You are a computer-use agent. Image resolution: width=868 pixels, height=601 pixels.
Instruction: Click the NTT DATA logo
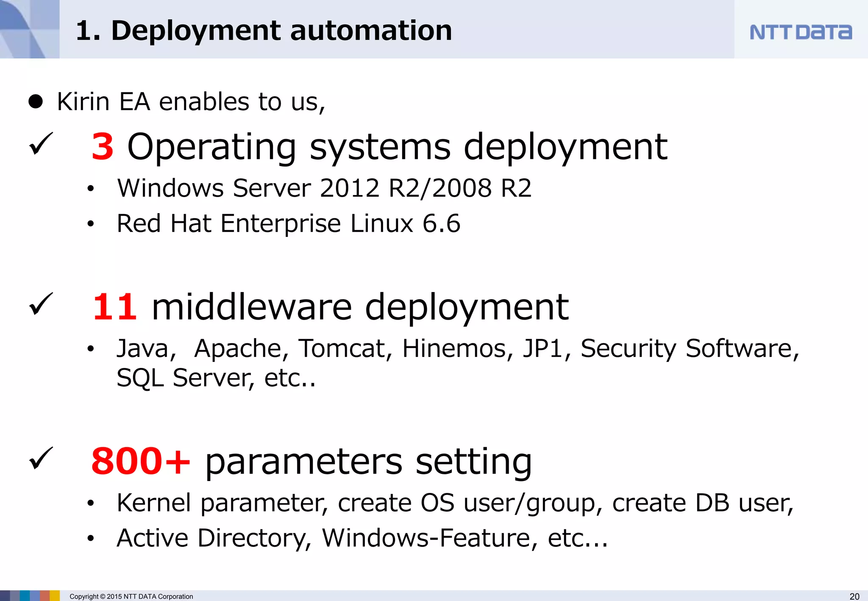801,32
